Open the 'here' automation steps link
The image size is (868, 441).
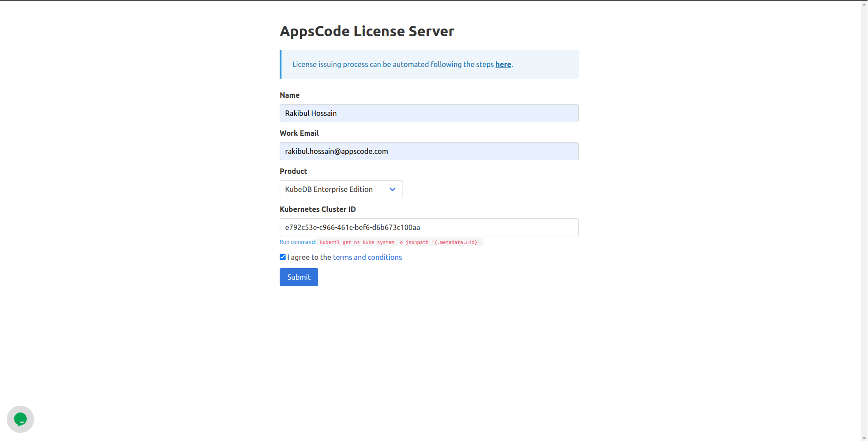pos(503,64)
